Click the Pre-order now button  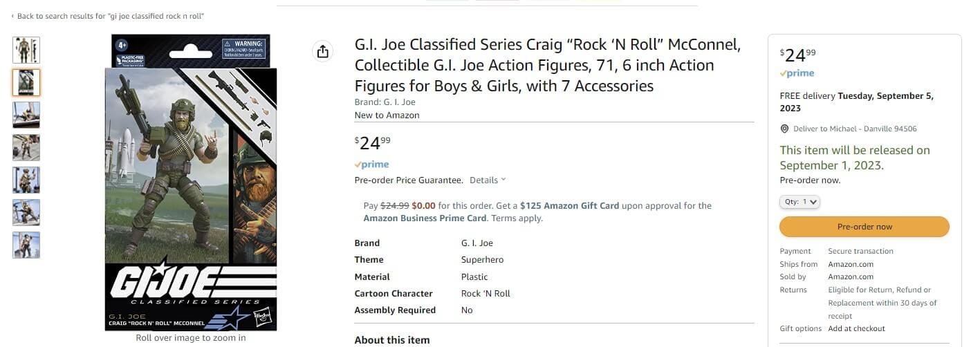[864, 227]
